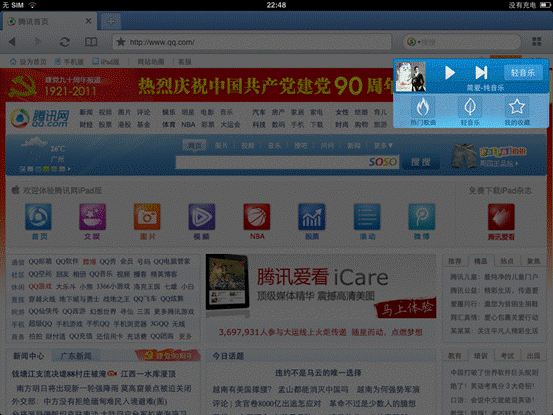Viewport: 553px width, 415px height.
Task: Click the 马上体验 red banner button
Action: click(x=406, y=308)
